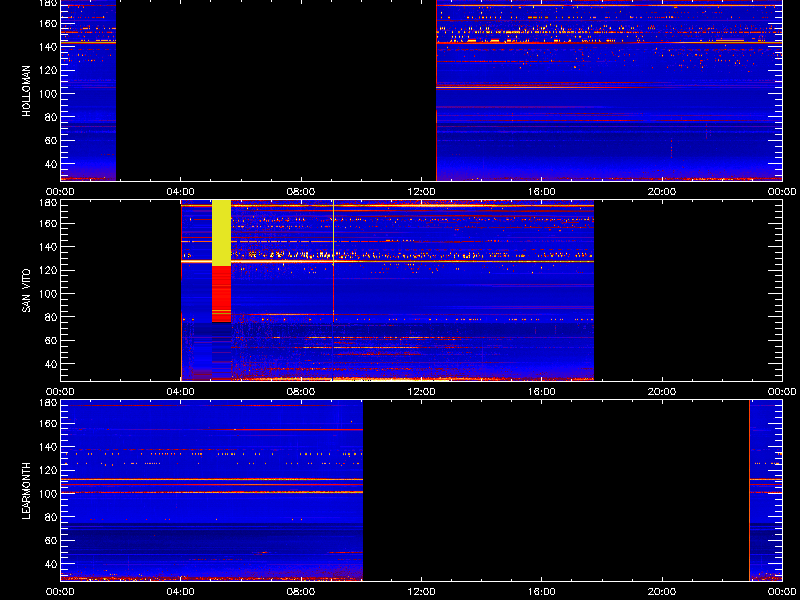Select the 04:00 time label under Holloman panel
Screen dimensions: 800x600
pyautogui.click(x=181, y=192)
